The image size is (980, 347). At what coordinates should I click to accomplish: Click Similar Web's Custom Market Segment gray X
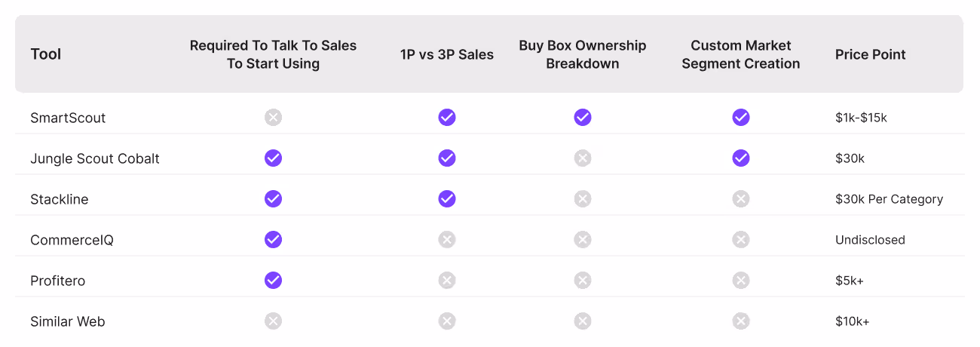click(741, 321)
